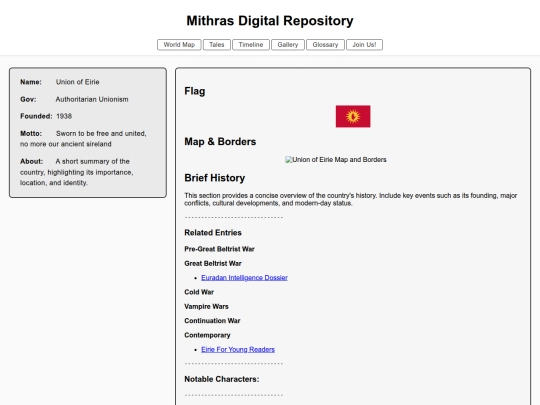Click the Authoritarian Unionism government value
The width and height of the screenshot is (540, 405).
click(x=92, y=100)
